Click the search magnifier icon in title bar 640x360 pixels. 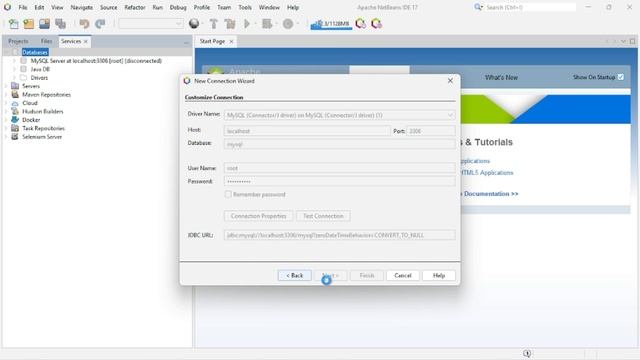pyautogui.click(x=478, y=7)
